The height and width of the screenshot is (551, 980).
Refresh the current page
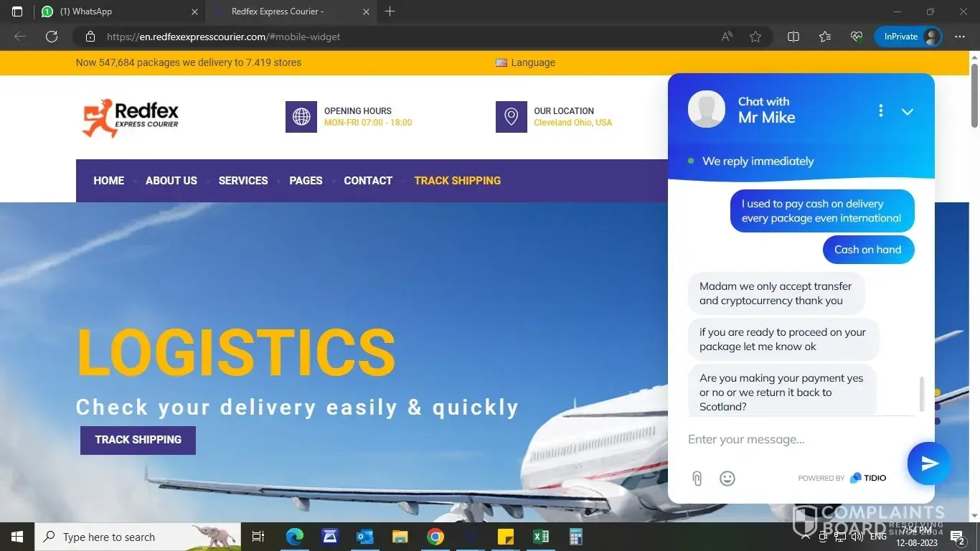pos(52,37)
